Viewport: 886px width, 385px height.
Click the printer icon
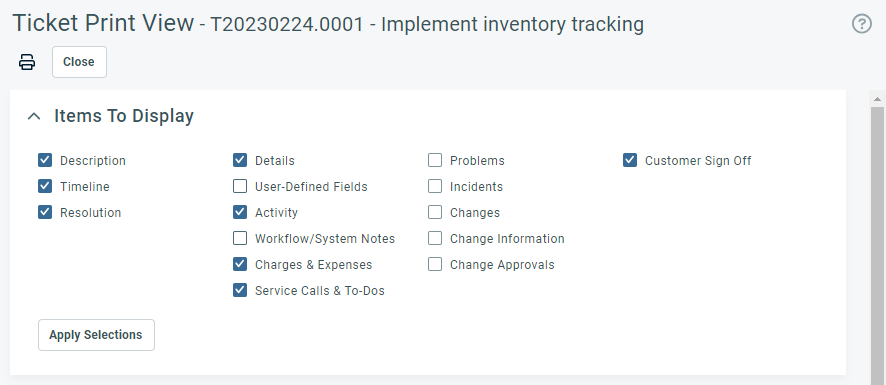(27, 62)
